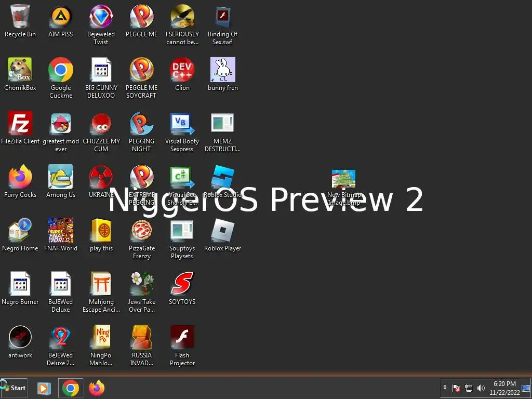Select the antiwork desktop icon
The width and height of the screenshot is (532, 399).
click(20, 342)
